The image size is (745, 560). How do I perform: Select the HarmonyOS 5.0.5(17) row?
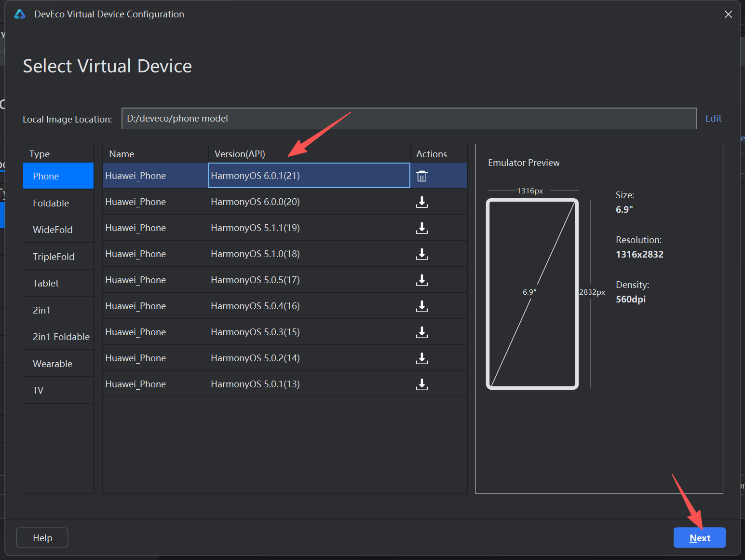[284, 280]
